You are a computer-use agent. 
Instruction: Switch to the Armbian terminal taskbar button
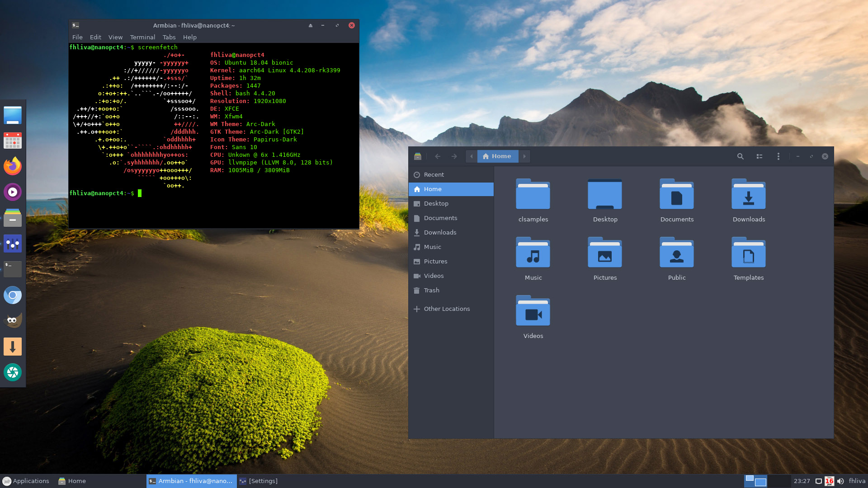191,481
